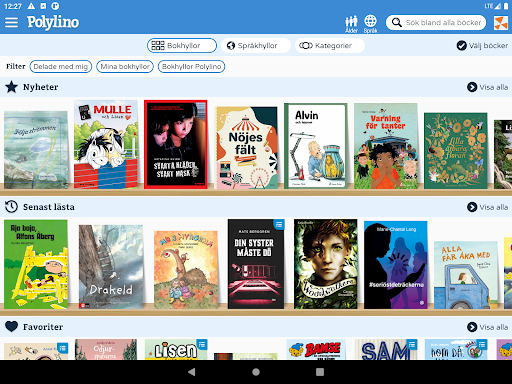Open the Språk language selector
Screen dimensions: 512x384
370,24
